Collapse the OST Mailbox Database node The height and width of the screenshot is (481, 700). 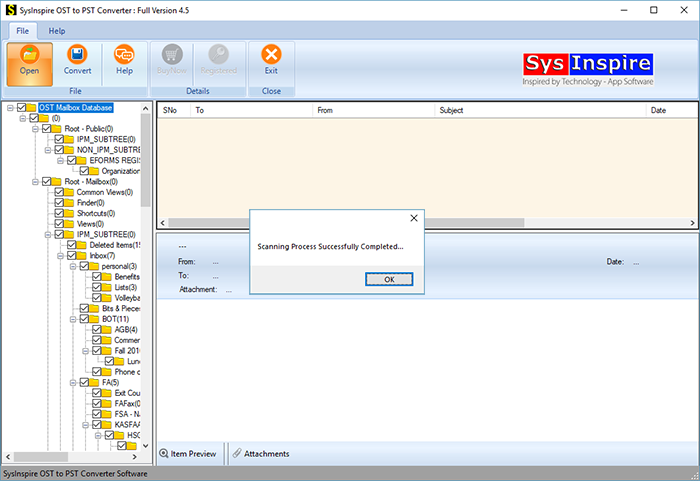click(x=10, y=108)
